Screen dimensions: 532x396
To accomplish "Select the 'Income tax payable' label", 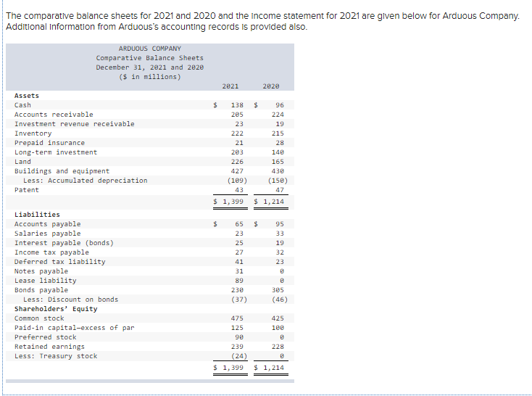I will tap(51, 252).
